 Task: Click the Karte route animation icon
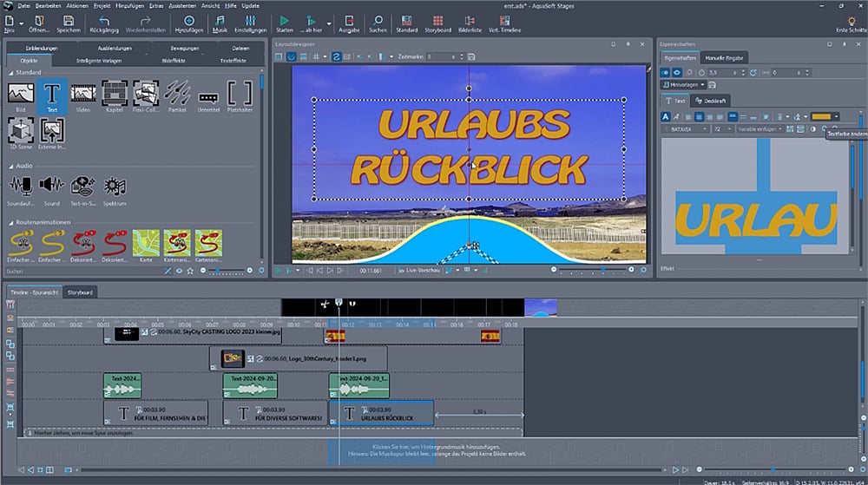point(146,242)
